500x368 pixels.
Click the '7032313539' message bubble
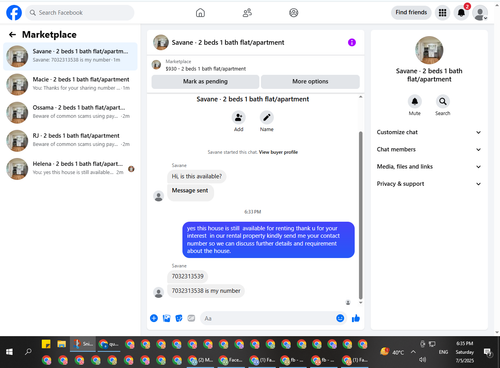click(x=188, y=276)
